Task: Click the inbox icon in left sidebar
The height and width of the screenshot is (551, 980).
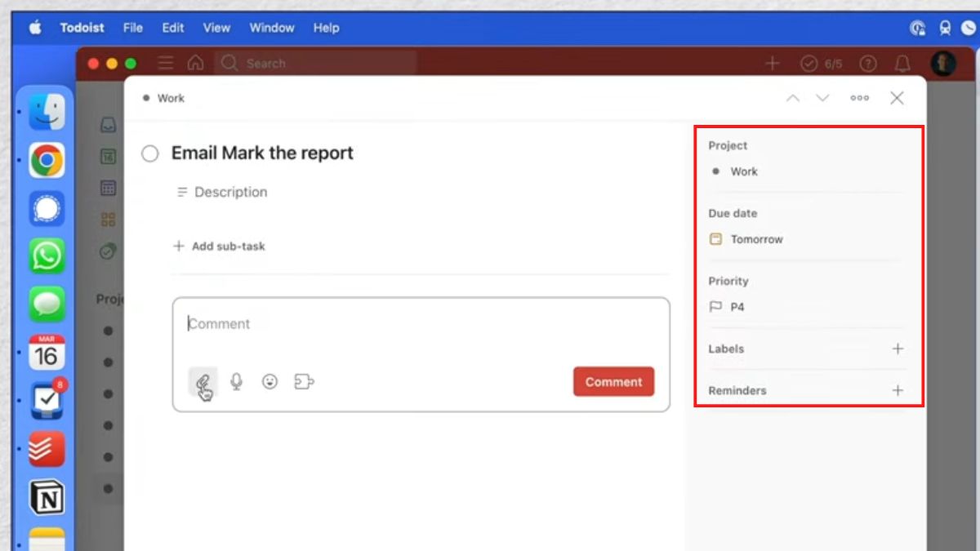Action: click(108, 126)
